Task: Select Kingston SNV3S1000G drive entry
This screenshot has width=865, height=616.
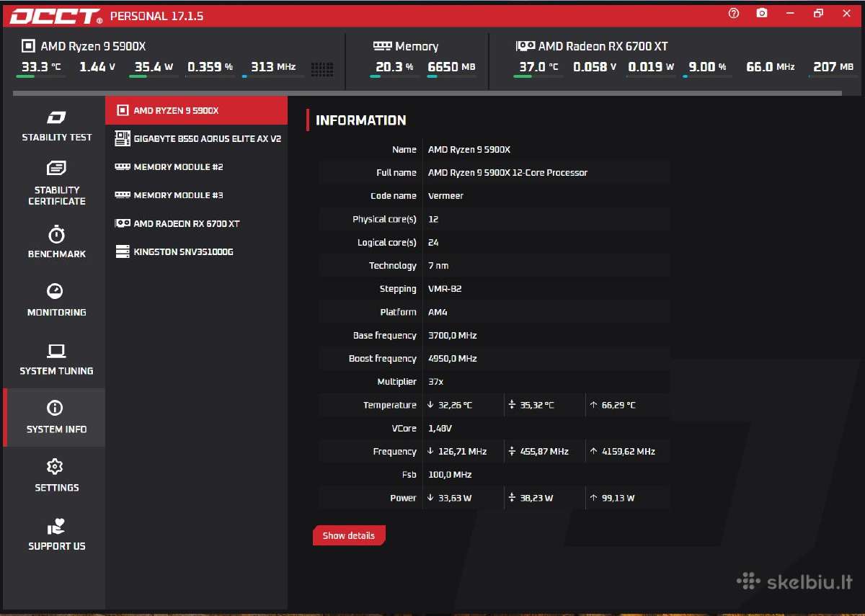Action: point(196,251)
